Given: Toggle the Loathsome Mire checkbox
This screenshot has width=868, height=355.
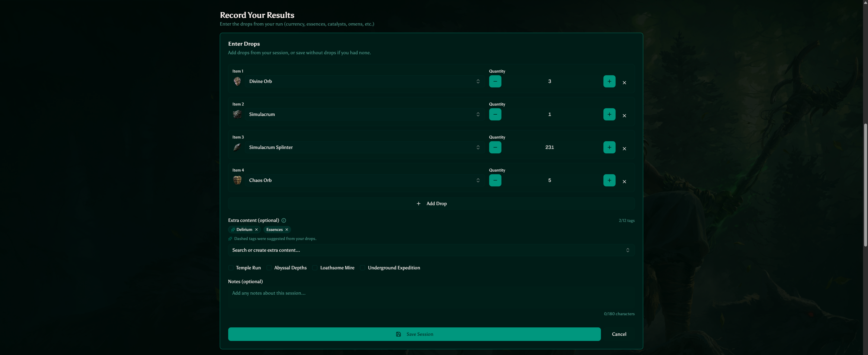Looking at the screenshot, I should pos(315,268).
